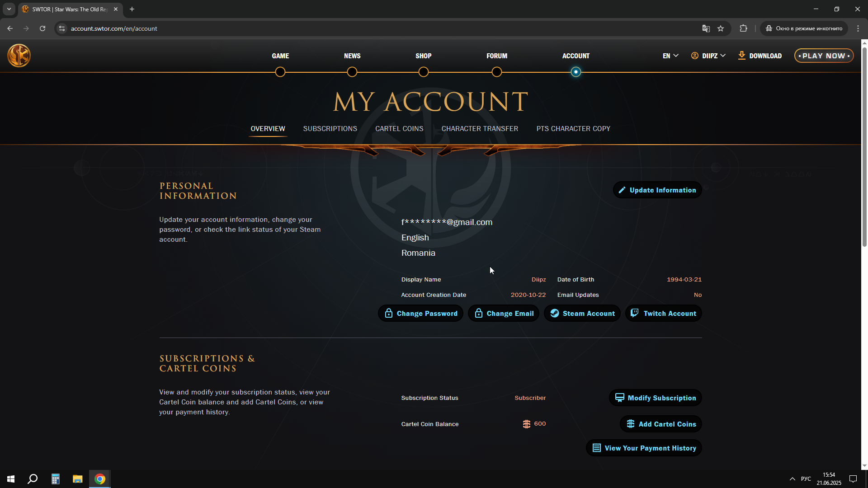Switch to the Subscriptions tab
868x488 pixels.
pos(330,129)
